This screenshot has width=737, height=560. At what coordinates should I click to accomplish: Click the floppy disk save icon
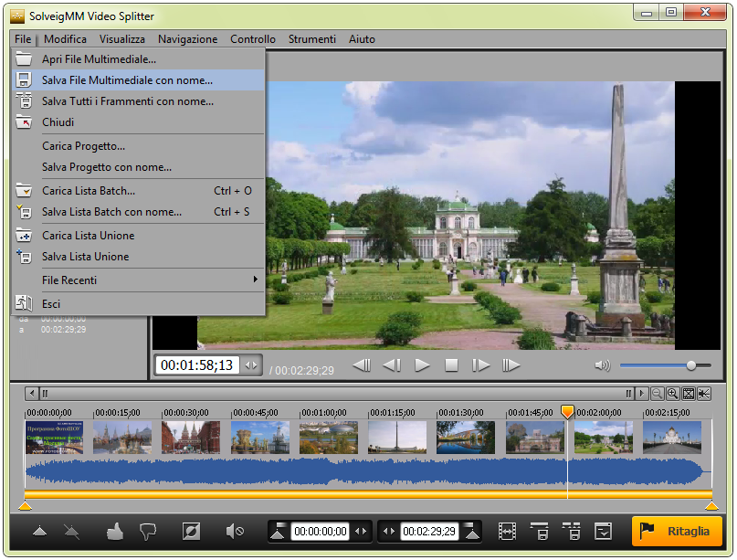point(24,79)
